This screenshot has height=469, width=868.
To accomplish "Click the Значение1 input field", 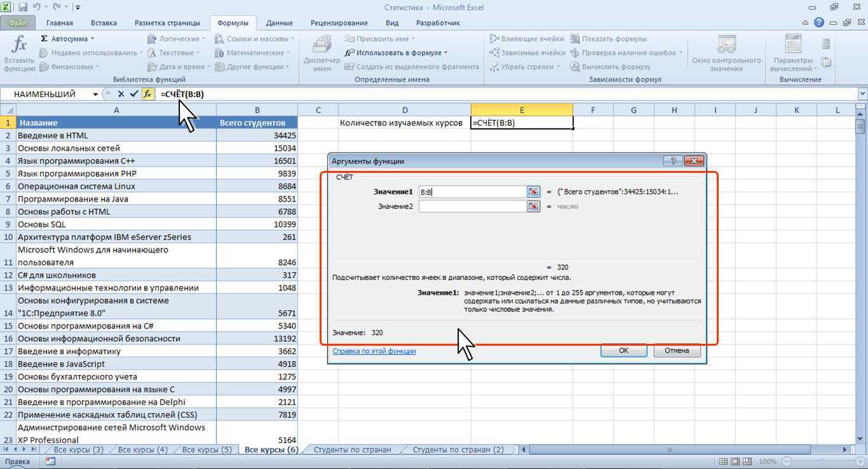I will (x=471, y=191).
